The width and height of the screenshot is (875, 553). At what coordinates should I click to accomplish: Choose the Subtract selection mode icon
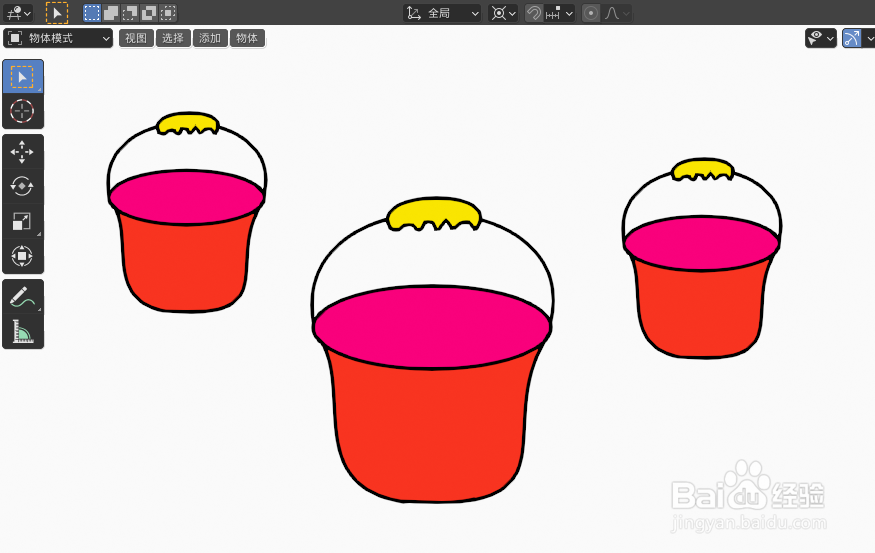130,12
